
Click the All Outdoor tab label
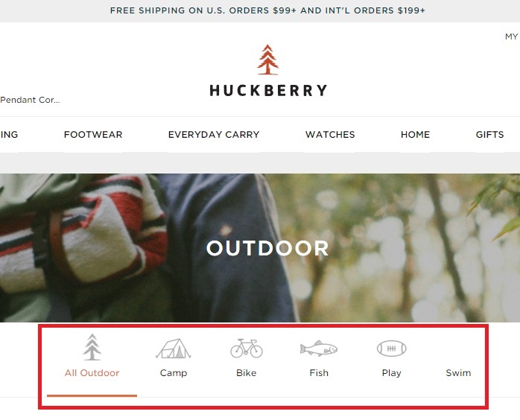click(92, 373)
